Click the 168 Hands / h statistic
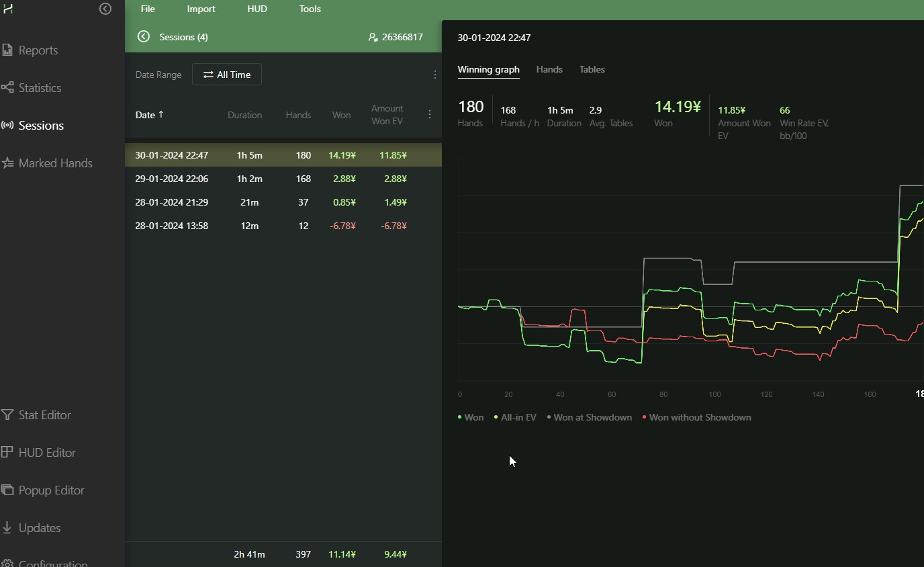The height and width of the screenshot is (567, 924). pos(508,110)
